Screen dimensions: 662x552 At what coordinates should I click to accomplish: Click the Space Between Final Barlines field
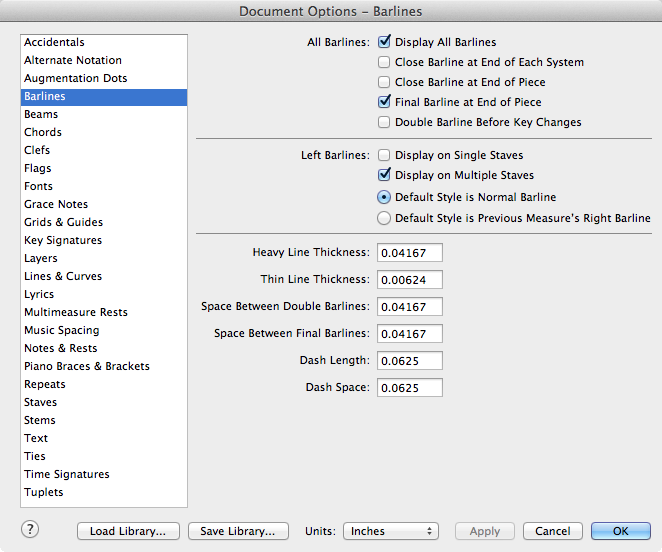(x=410, y=334)
